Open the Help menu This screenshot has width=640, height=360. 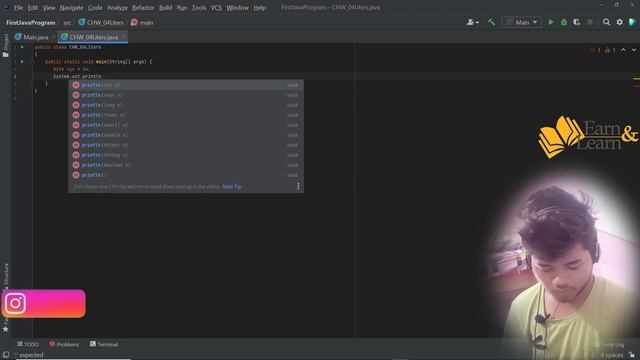tap(259, 8)
